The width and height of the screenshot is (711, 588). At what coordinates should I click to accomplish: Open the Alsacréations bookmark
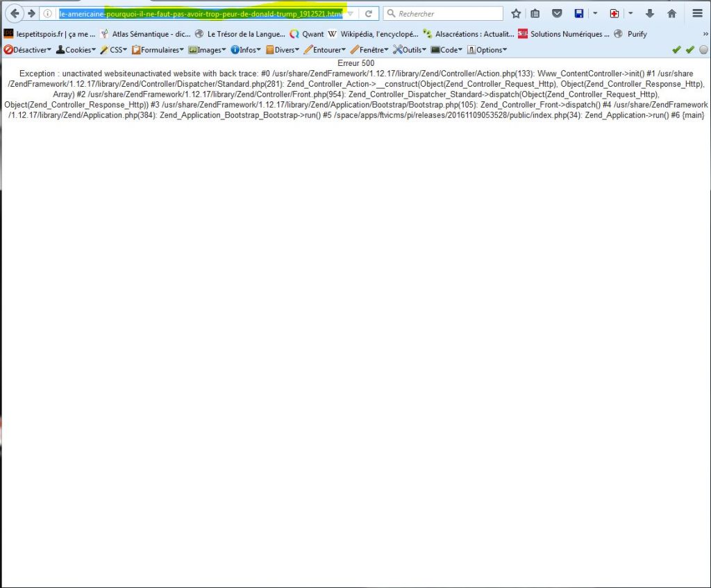[x=469, y=34]
